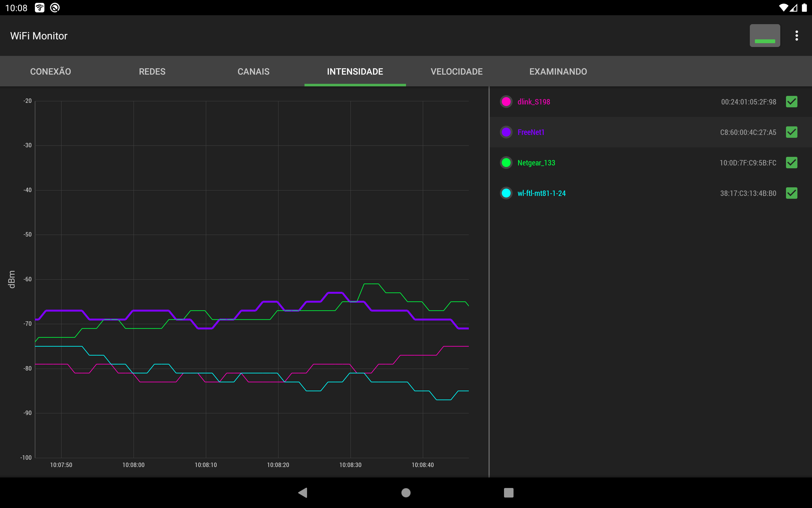The width and height of the screenshot is (812, 508).
Task: Switch to the CONEXÃO tab
Action: click(51, 71)
